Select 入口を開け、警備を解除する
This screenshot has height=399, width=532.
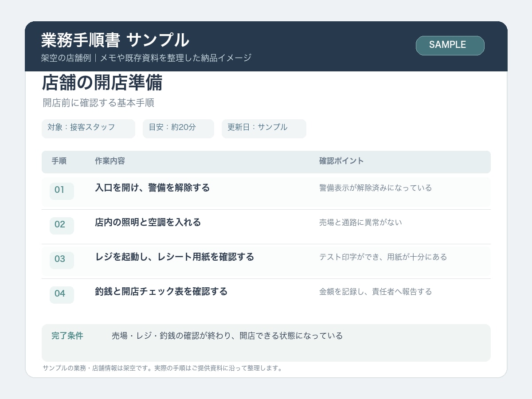153,188
